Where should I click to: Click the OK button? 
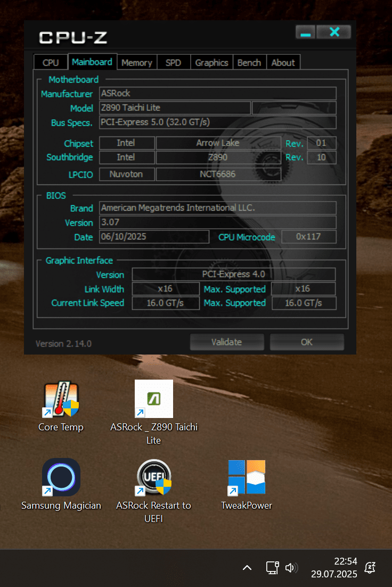tap(307, 342)
